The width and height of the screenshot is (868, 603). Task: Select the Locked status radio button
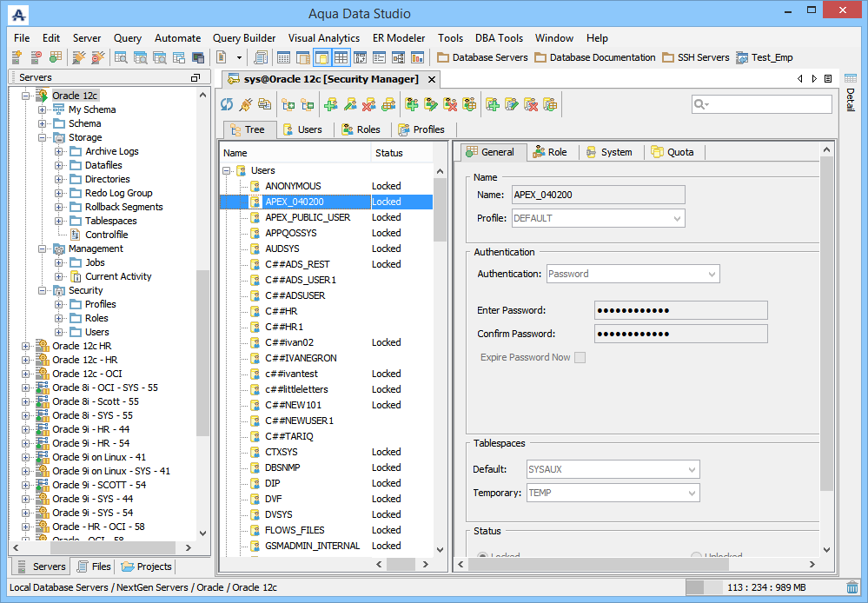pos(483,556)
